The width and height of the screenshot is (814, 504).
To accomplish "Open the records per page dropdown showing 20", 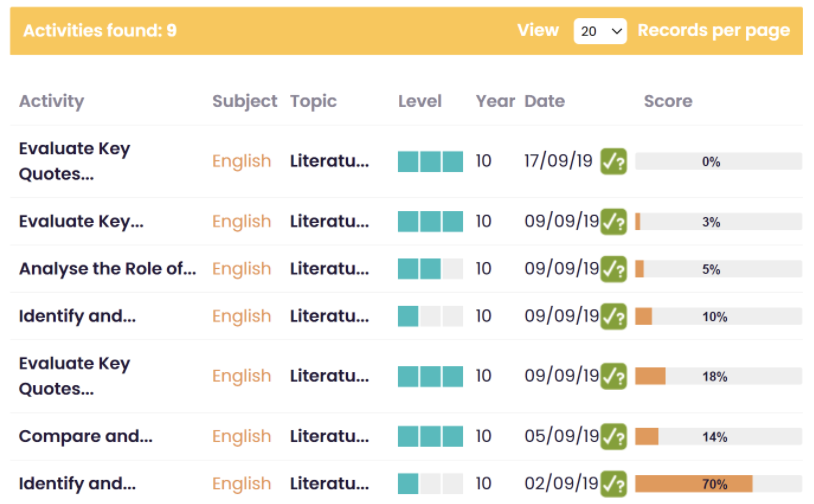I will 600,31.
